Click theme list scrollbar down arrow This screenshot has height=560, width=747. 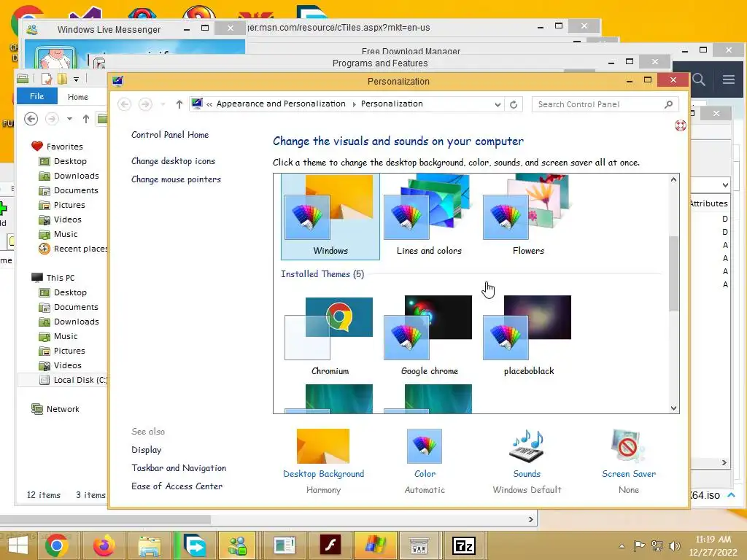coord(673,408)
